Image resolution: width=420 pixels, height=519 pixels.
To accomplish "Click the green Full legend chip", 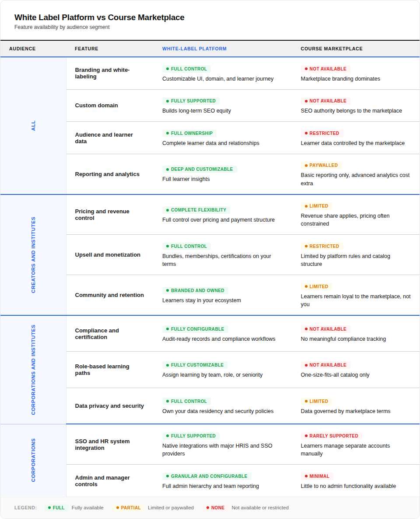I will 56,508.
